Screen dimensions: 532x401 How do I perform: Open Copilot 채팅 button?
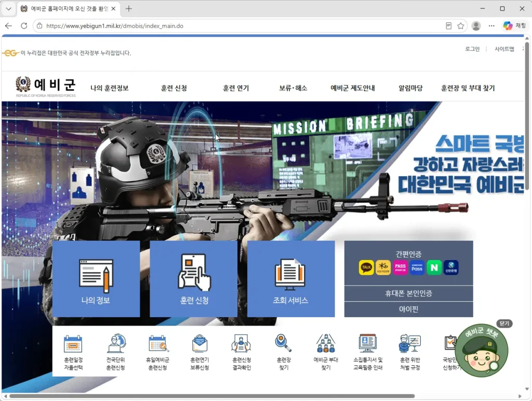tap(514, 26)
